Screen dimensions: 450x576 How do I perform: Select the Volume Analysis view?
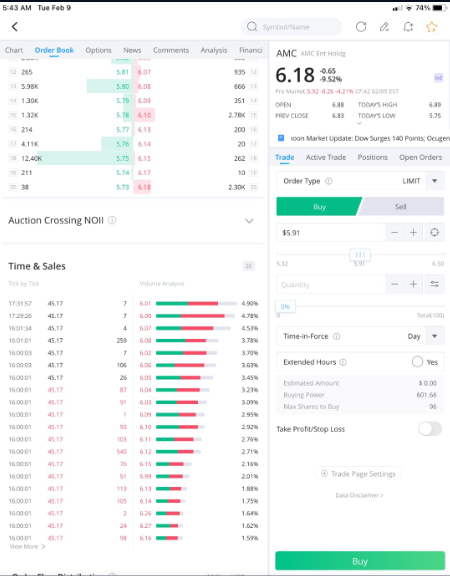pos(162,284)
